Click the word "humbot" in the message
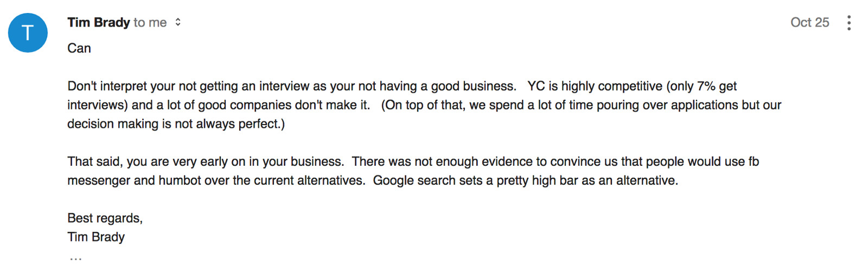The width and height of the screenshot is (868, 273). [180, 180]
